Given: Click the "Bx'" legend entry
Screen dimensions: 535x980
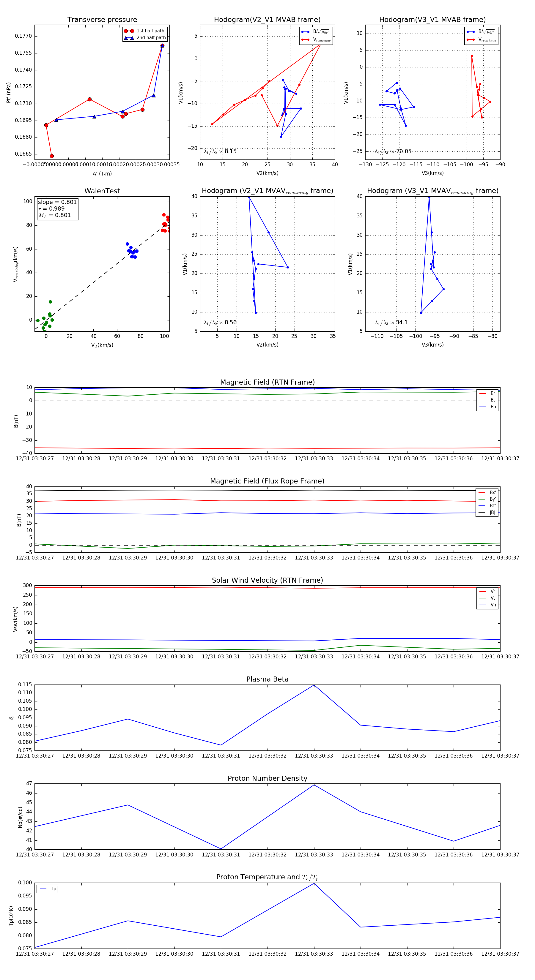Looking at the screenshot, I should (x=487, y=492).
